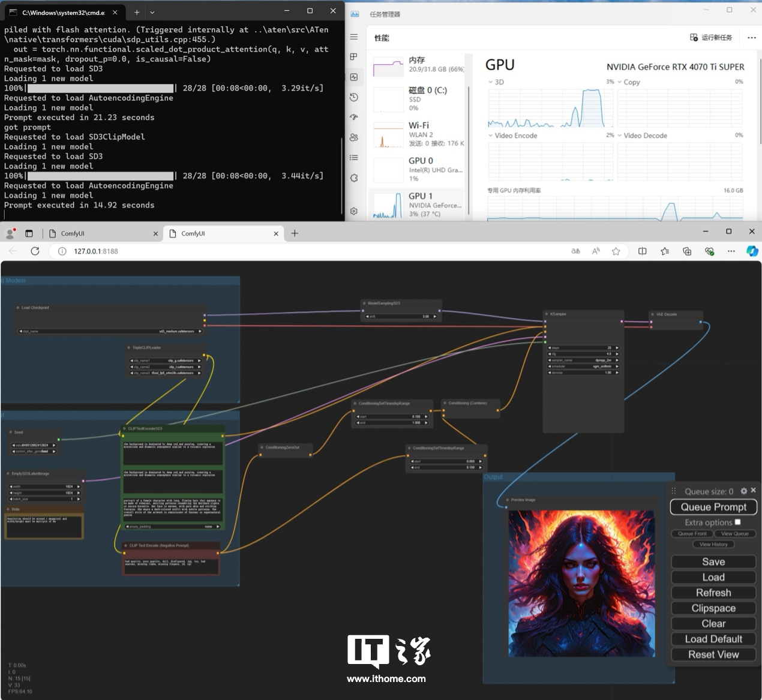Enable the Extra options checkbox
This screenshot has width=762, height=700.
point(737,522)
